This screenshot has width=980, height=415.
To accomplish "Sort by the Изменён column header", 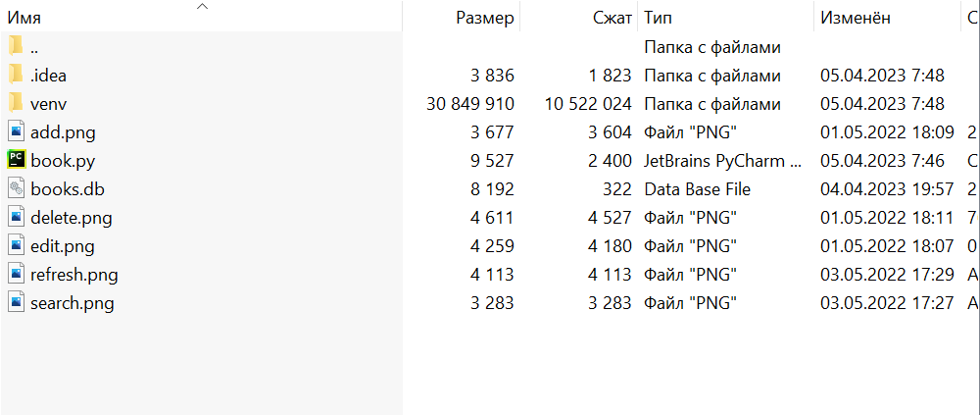I will tap(855, 18).
